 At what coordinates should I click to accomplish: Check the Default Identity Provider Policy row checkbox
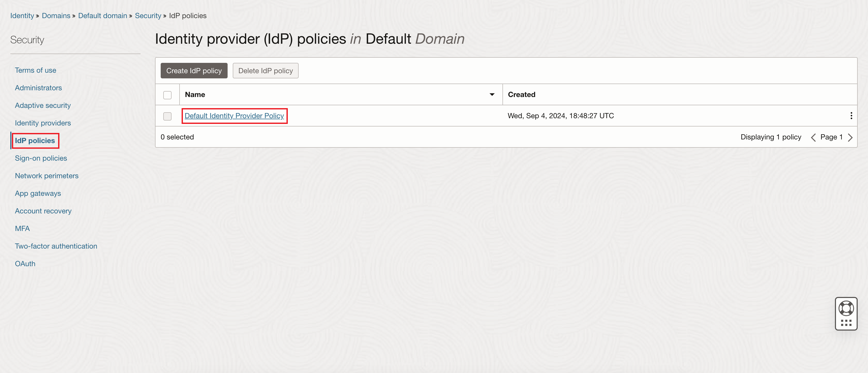[167, 116]
